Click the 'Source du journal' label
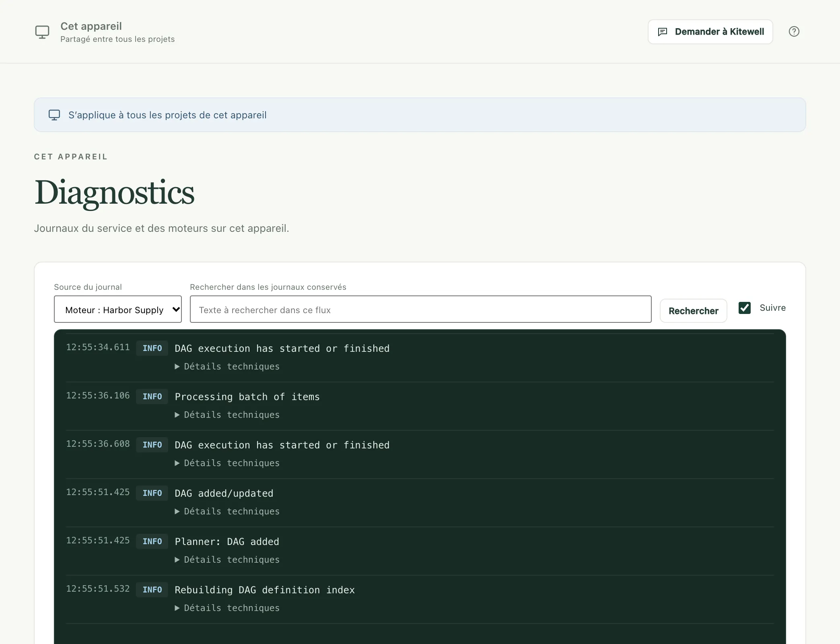This screenshot has width=840, height=644. click(88, 287)
